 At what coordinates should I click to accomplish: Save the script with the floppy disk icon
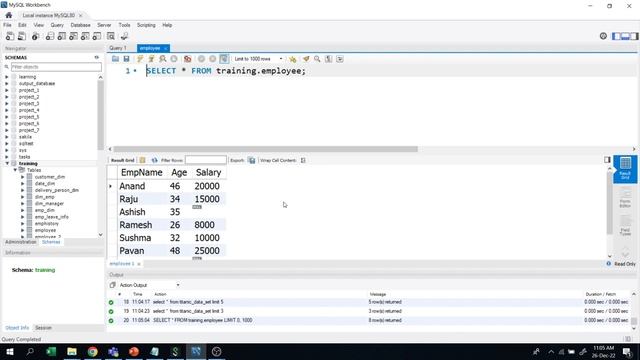pyautogui.click(x=127, y=59)
